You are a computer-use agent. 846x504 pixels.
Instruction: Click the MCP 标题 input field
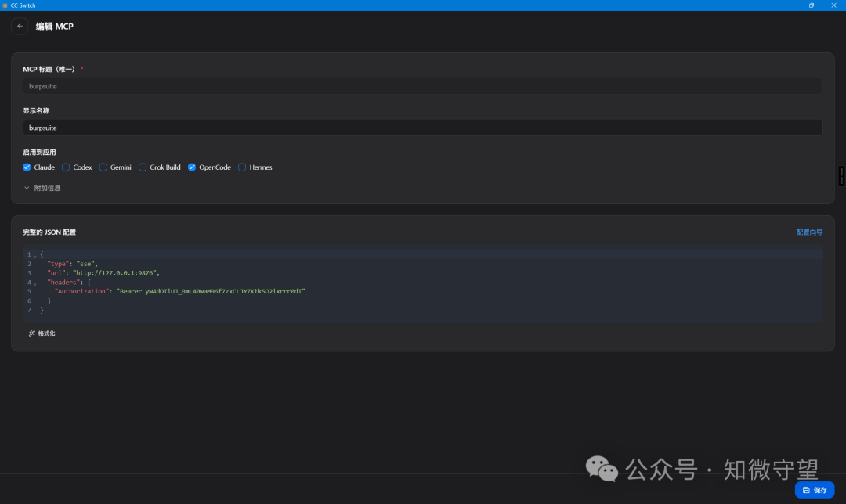(x=422, y=86)
